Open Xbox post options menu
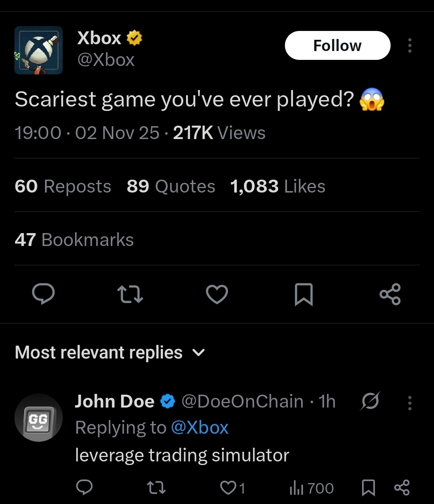 [x=409, y=45]
